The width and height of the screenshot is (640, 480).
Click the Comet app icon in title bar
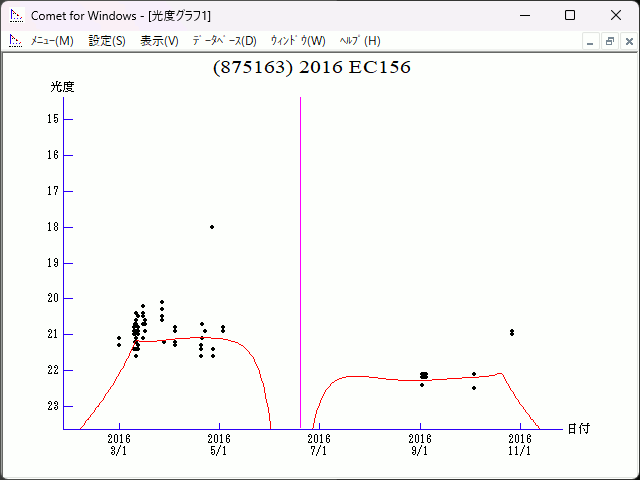tap(16, 16)
